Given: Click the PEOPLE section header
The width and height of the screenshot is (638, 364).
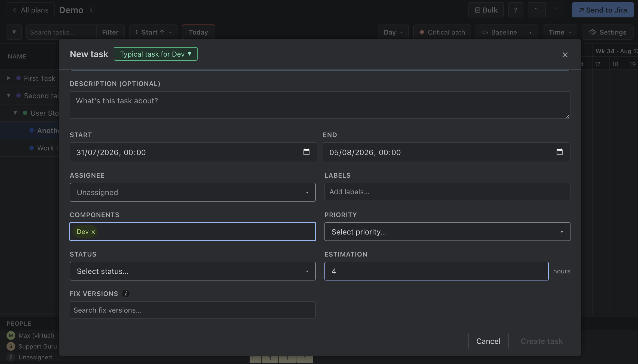Looking at the screenshot, I should [x=19, y=323].
